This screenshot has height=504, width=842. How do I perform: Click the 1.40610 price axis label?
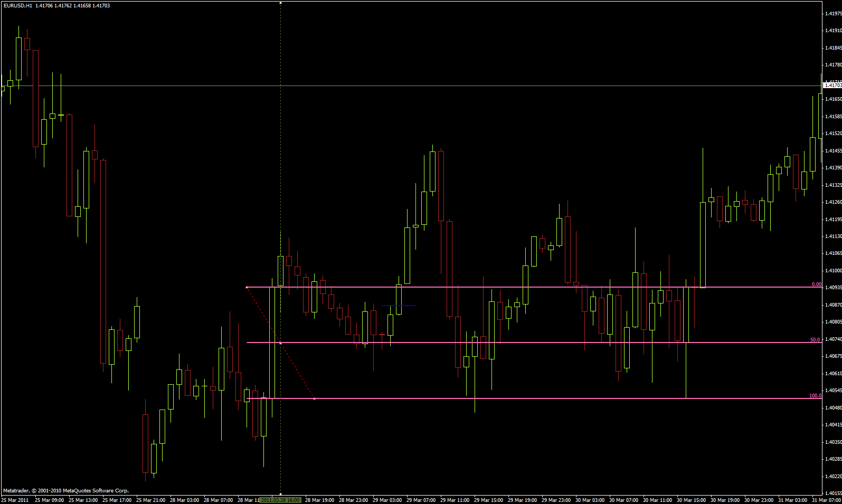click(833, 374)
